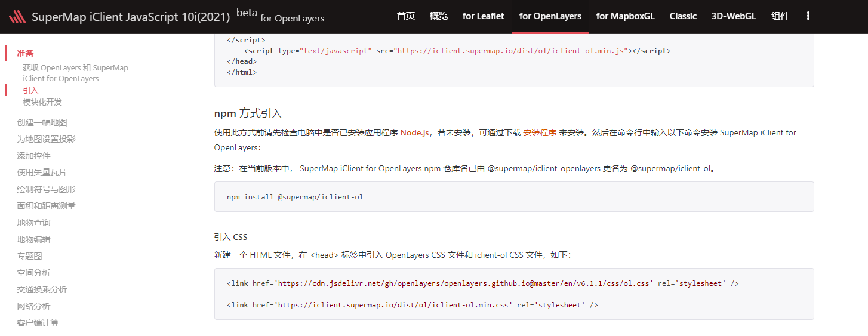Open 专题图 sidebar section
This screenshot has height=336, width=868.
[x=30, y=256]
